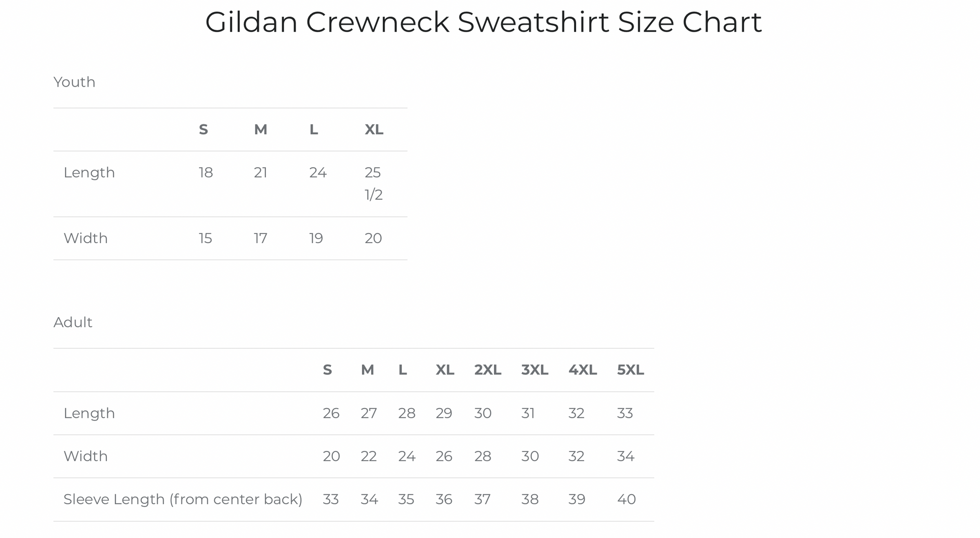The height and width of the screenshot is (538, 980).
Task: Select the Adult section heading
Action: coord(73,322)
